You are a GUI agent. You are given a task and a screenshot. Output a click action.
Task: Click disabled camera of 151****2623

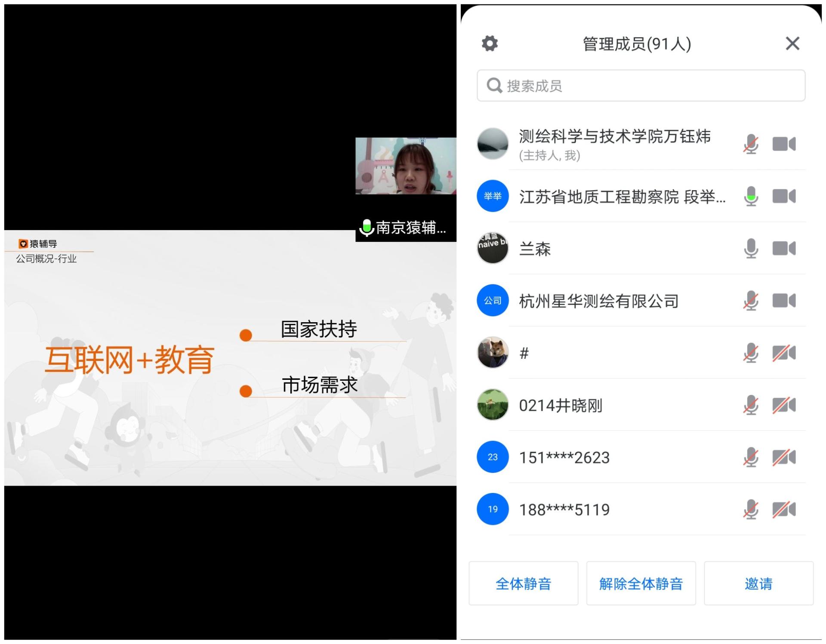784,457
